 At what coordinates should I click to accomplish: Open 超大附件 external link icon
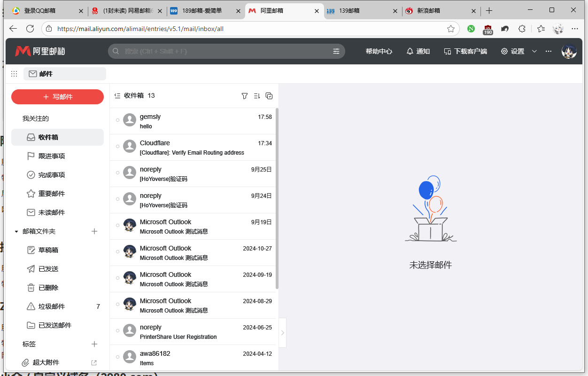pos(94,363)
